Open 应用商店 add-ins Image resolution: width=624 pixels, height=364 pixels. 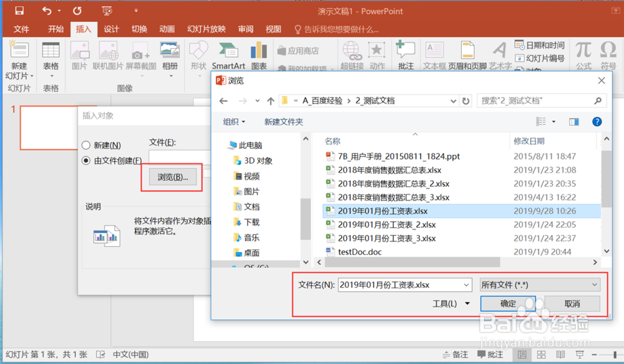point(298,51)
